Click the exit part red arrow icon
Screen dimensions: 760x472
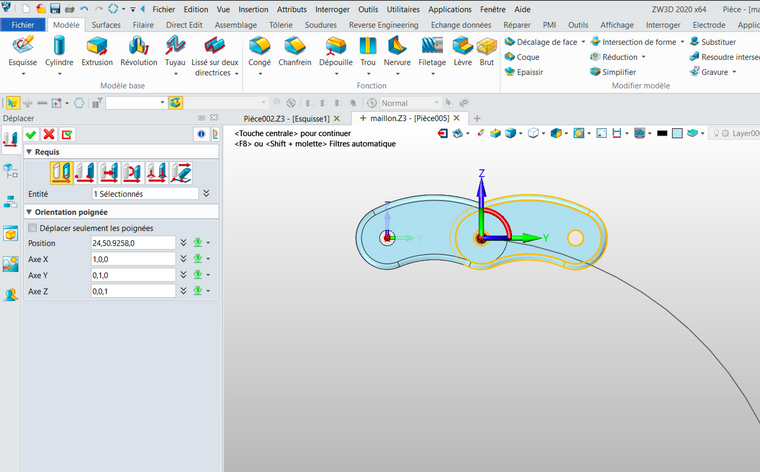pyautogui.click(x=442, y=133)
